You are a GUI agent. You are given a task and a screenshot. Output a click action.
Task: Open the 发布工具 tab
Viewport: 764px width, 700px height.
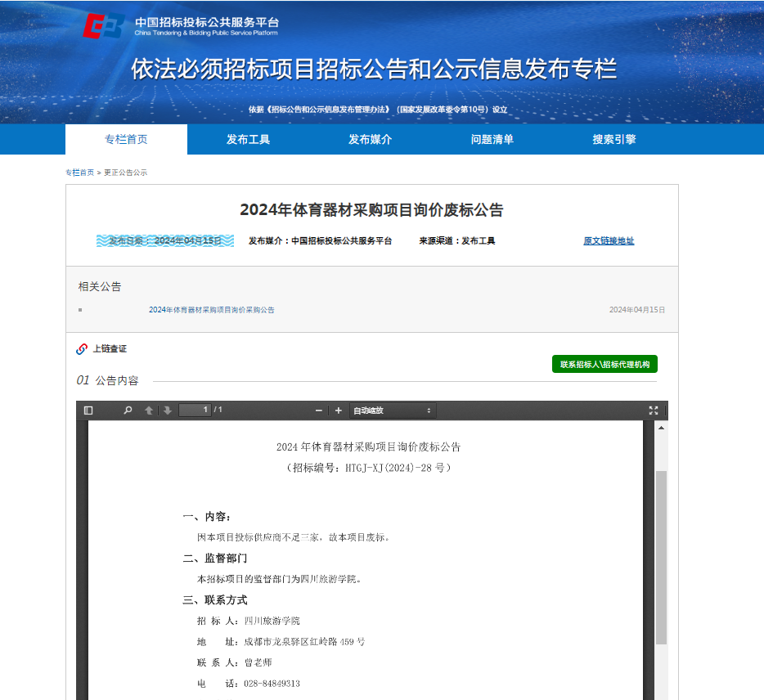[248, 139]
